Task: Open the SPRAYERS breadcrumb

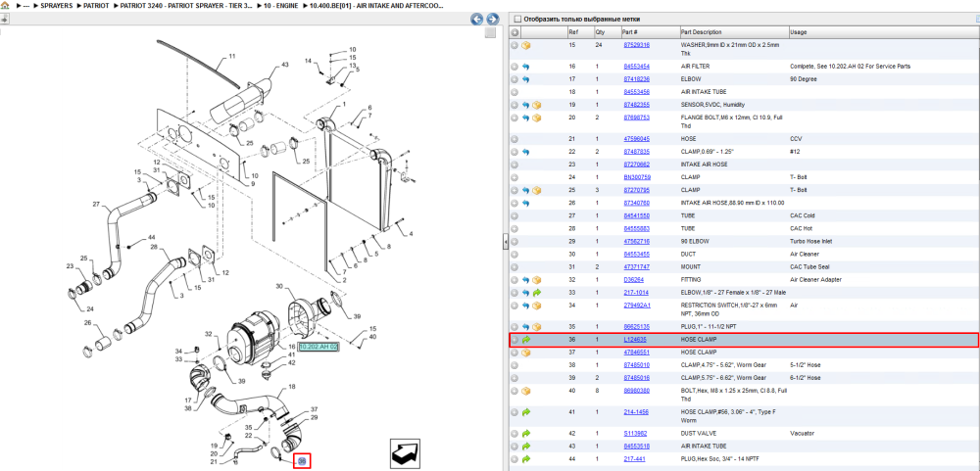Action: click(56, 5)
